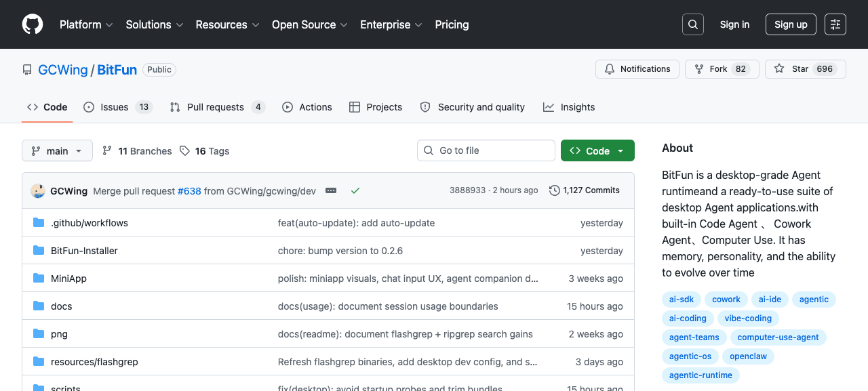Click the Notifications bell icon

tap(610, 69)
